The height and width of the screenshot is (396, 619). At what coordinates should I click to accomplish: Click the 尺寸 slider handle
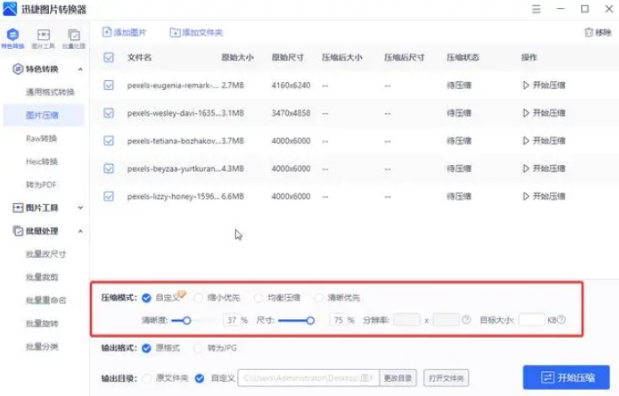tap(311, 320)
